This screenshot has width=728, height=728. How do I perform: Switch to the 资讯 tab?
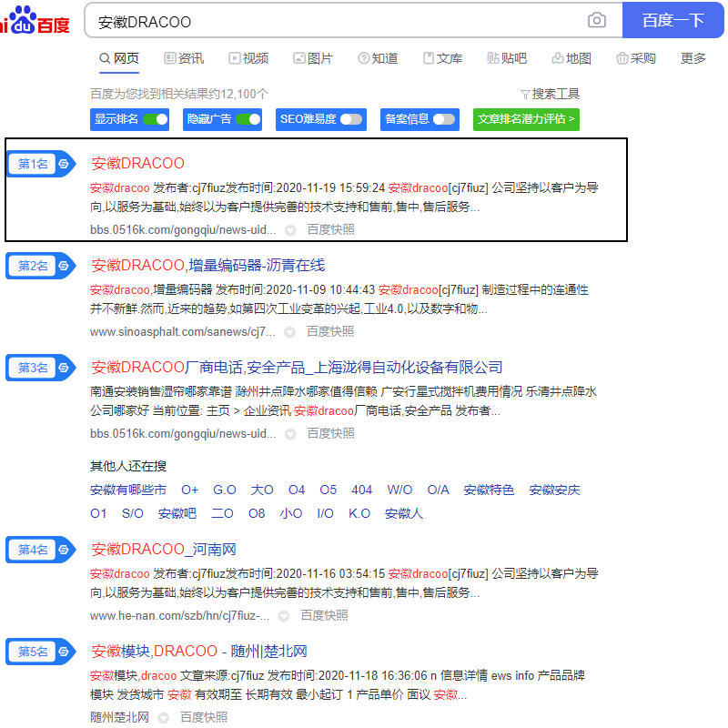coord(184,58)
